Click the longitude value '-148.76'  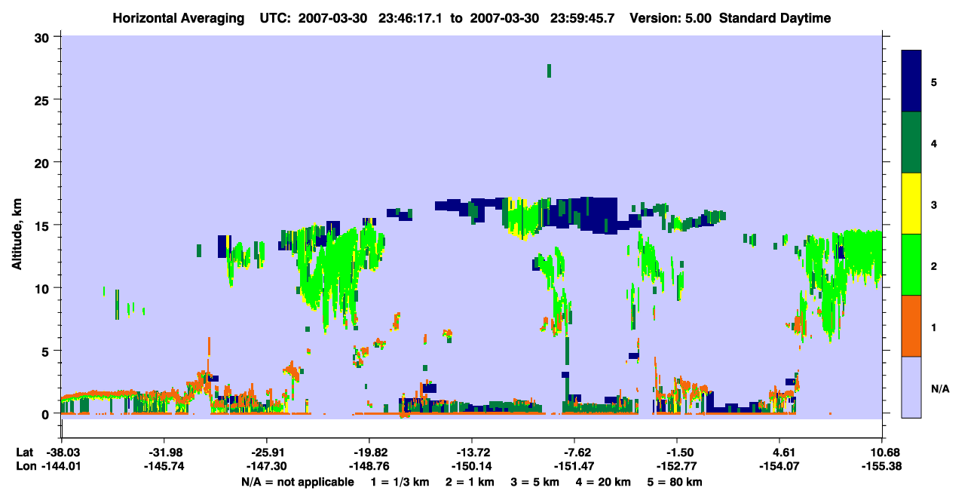point(369,466)
